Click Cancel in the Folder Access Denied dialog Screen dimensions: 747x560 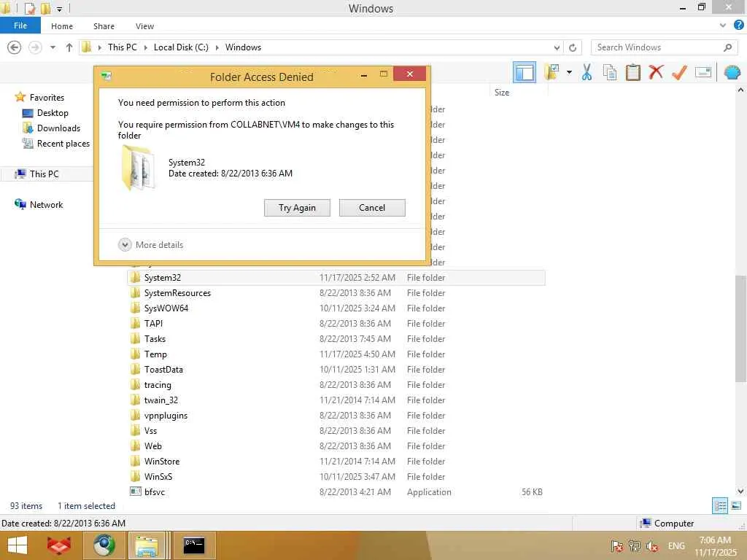click(372, 208)
